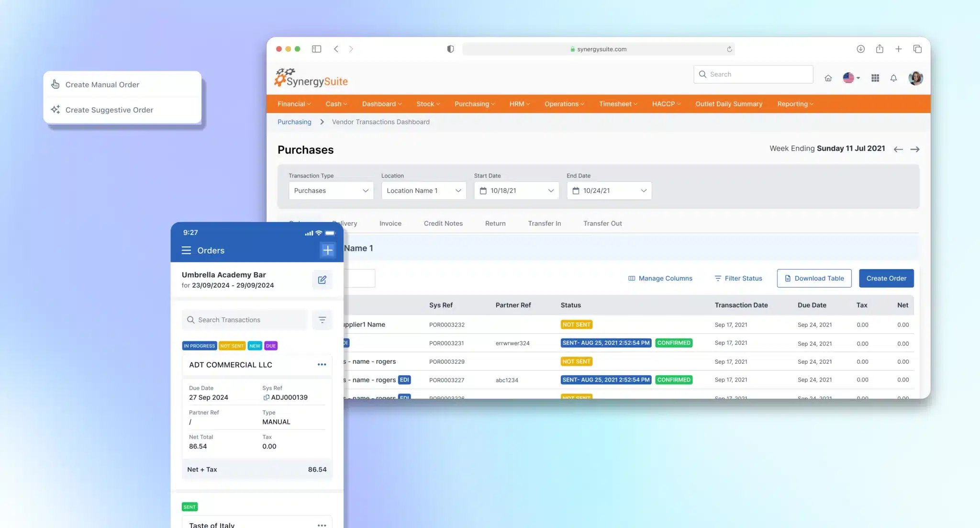
Task: Click CONFIRMED badge in POR0003231 row
Action: [674, 343]
